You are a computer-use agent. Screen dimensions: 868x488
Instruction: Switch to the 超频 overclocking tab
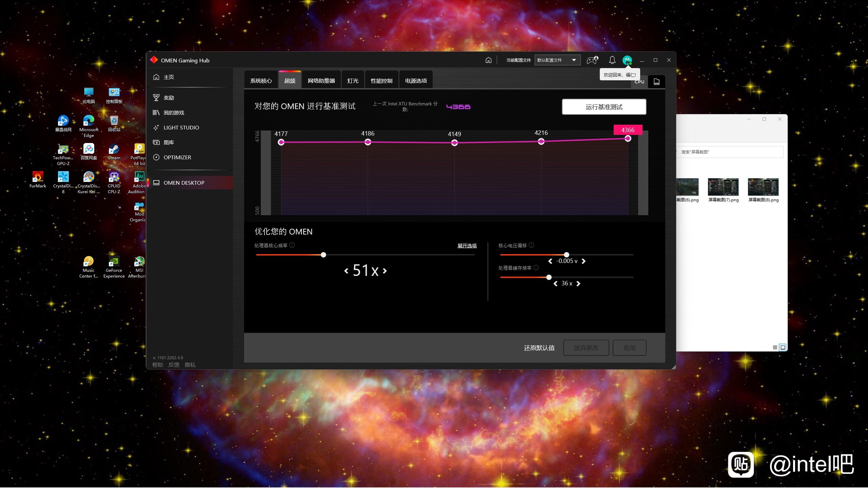point(290,80)
